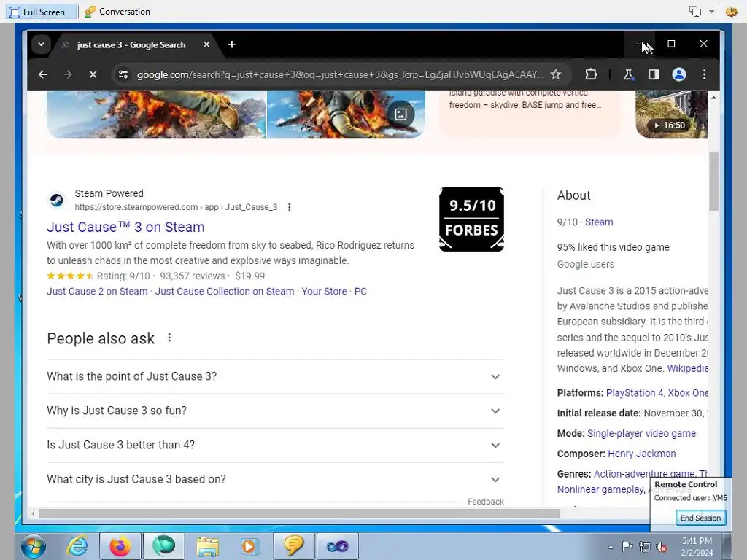
Task: Stop page loading with X button
Action: 93,74
